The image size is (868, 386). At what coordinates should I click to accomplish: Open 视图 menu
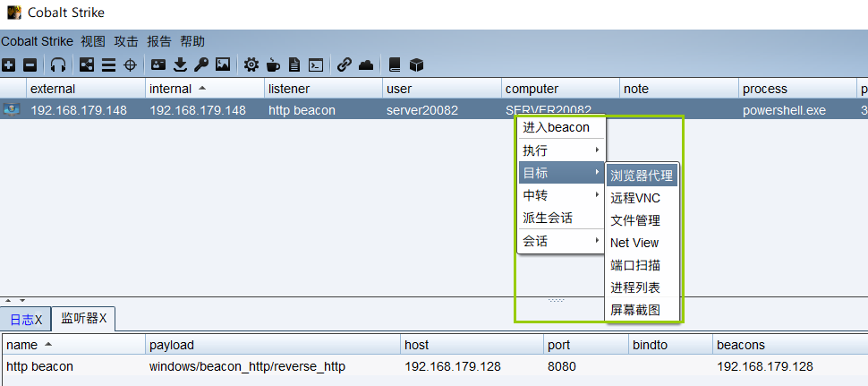pos(93,41)
